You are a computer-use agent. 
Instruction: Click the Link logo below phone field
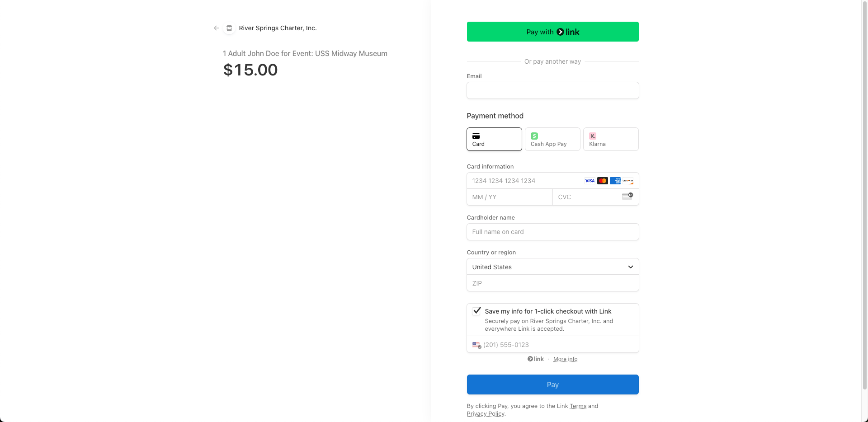click(536, 359)
